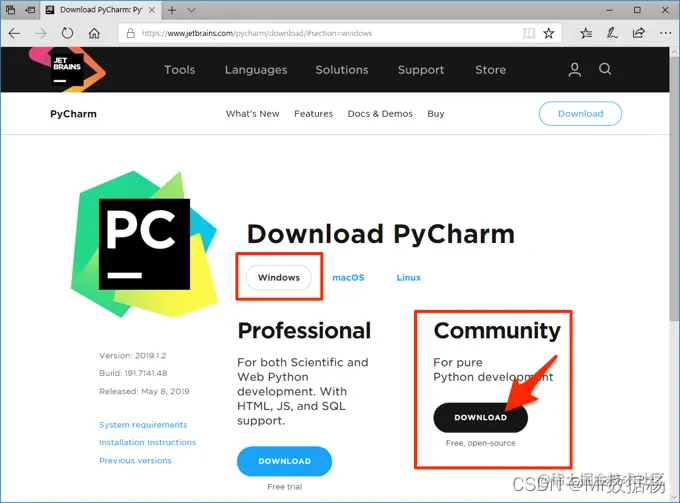
Task: Click the 'Released: May 8, 2019' text
Action: click(x=144, y=392)
